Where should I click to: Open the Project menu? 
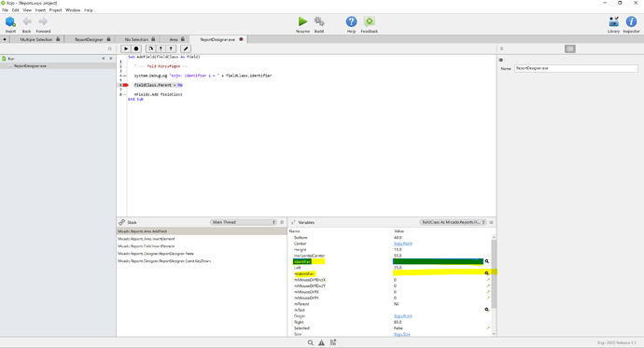coord(55,10)
